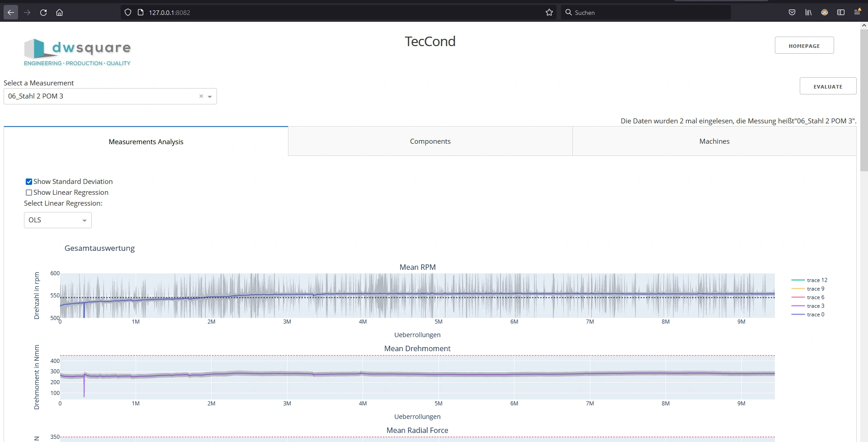Clear the selected measurement with the X
This screenshot has height=442, width=868.
click(201, 96)
